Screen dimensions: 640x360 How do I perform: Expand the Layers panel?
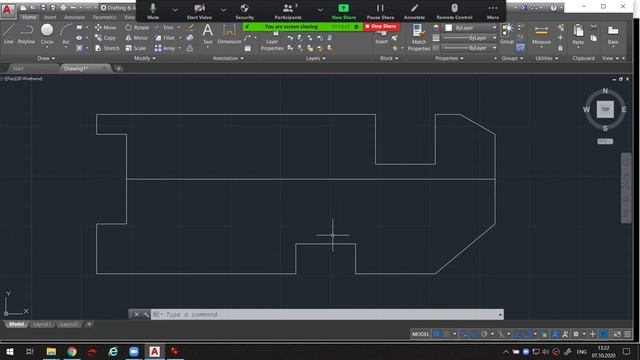tap(316, 58)
